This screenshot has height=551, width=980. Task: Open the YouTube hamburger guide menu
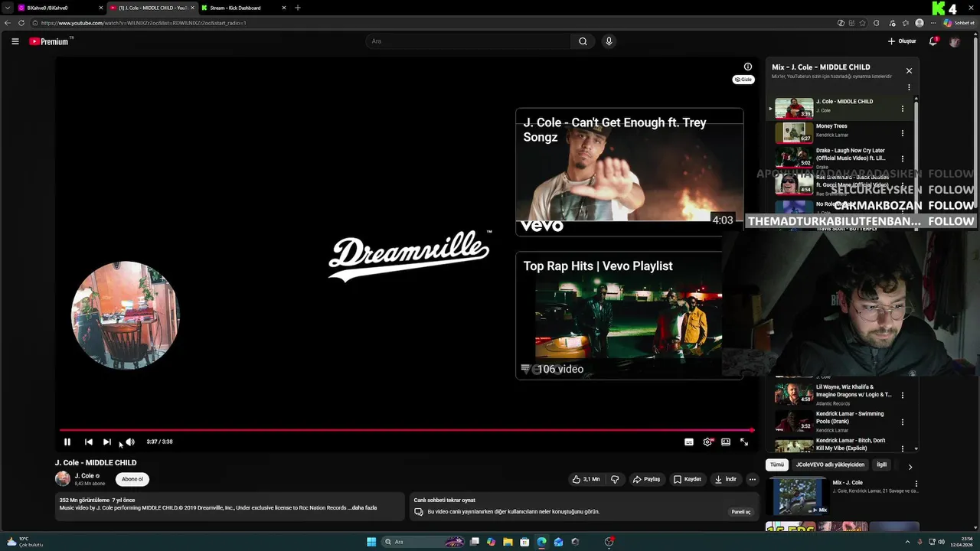click(x=15, y=41)
